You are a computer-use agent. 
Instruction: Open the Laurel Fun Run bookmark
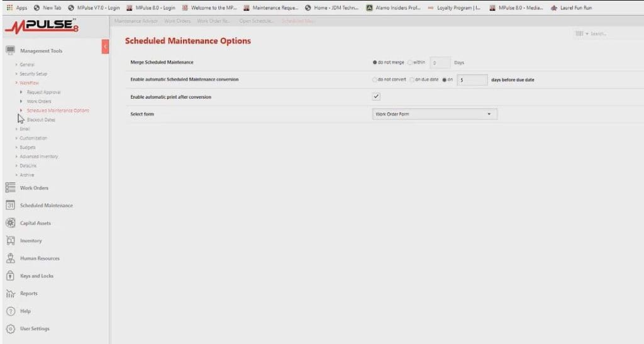pos(571,8)
